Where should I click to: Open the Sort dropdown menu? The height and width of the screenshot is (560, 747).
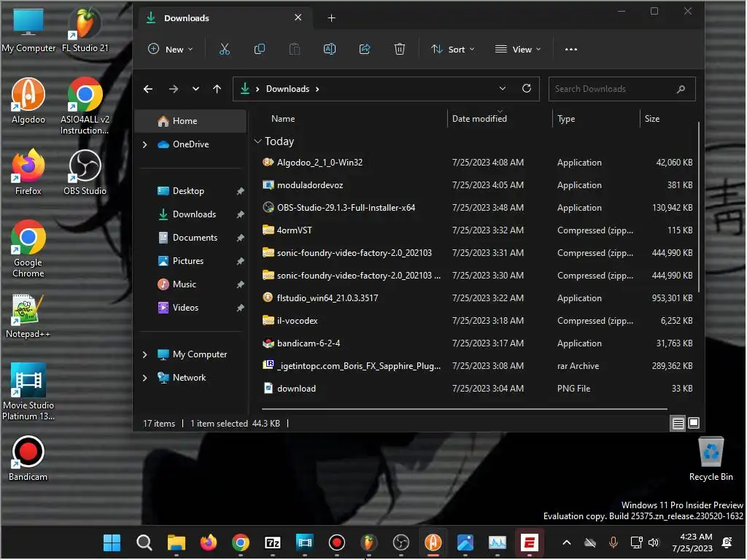pyautogui.click(x=452, y=49)
